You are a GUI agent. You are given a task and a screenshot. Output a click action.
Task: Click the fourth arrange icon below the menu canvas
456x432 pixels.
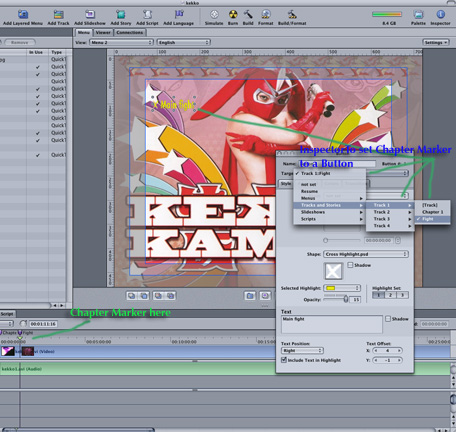[x=170, y=296]
